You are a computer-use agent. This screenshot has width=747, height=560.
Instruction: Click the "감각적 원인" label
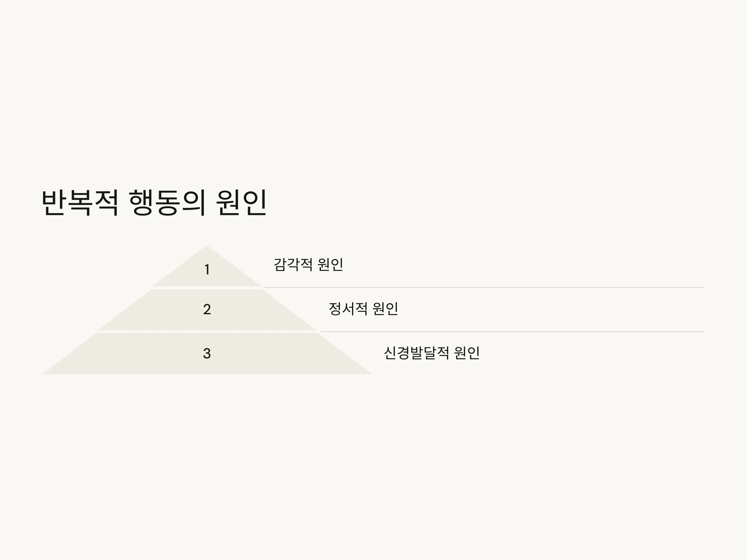pos(308,265)
